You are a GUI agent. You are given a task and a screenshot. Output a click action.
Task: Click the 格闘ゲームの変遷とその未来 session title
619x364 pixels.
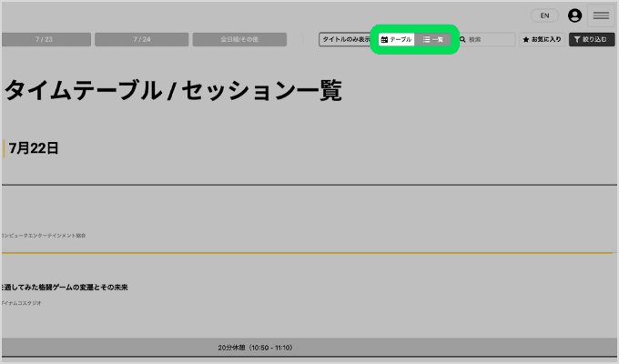tap(65, 288)
